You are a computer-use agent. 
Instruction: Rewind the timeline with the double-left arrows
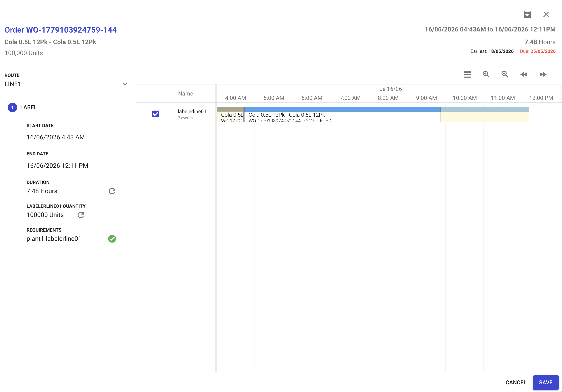coord(524,74)
